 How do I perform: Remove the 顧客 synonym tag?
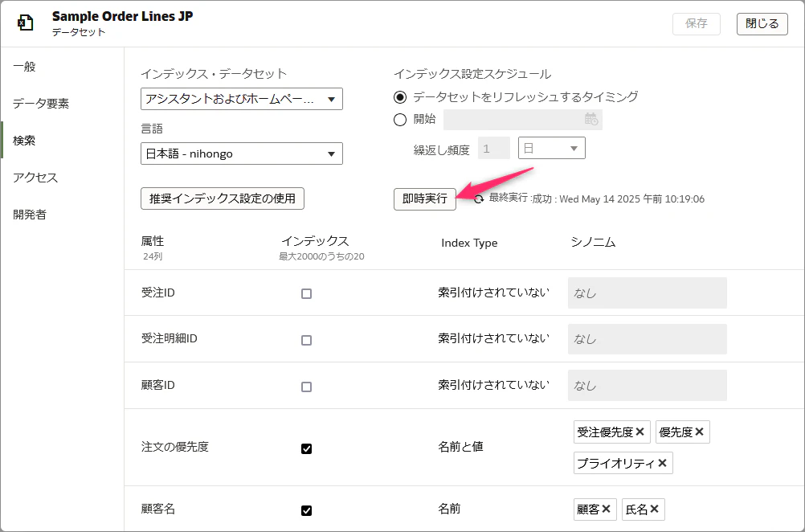(606, 509)
